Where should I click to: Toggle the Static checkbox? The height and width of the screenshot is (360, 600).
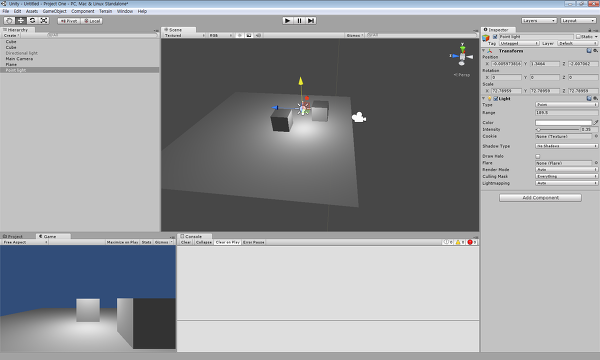pyautogui.click(x=578, y=37)
